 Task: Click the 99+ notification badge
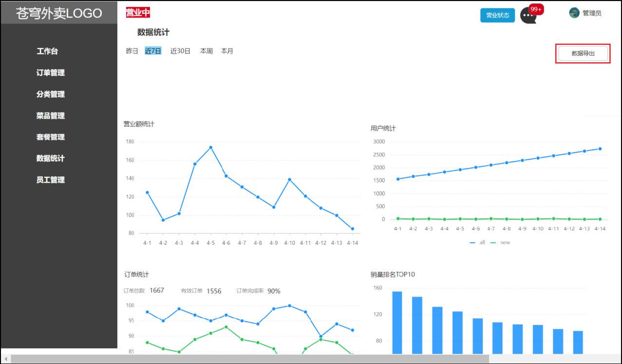[536, 10]
